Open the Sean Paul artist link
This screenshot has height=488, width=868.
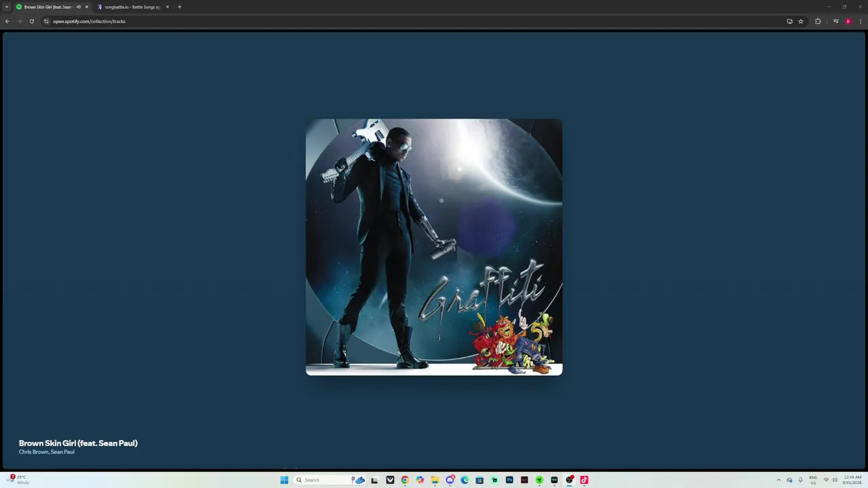point(62,452)
